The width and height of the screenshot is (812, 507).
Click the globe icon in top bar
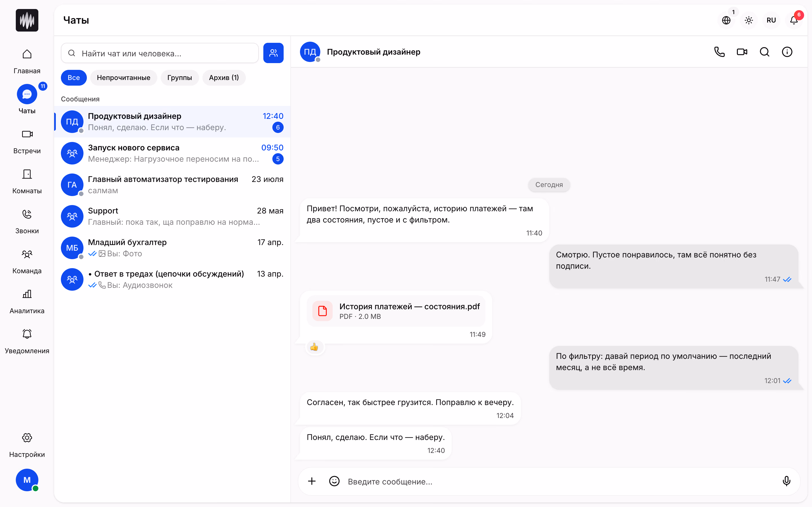click(726, 20)
